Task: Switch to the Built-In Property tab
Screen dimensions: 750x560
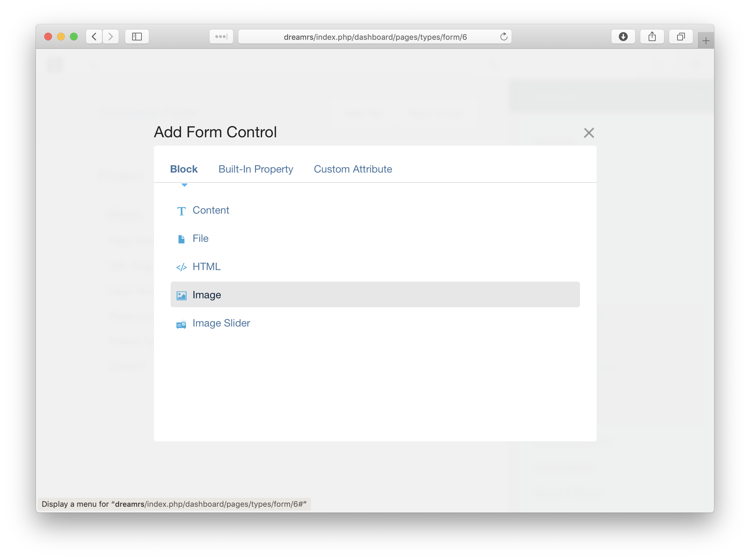Action: [256, 169]
